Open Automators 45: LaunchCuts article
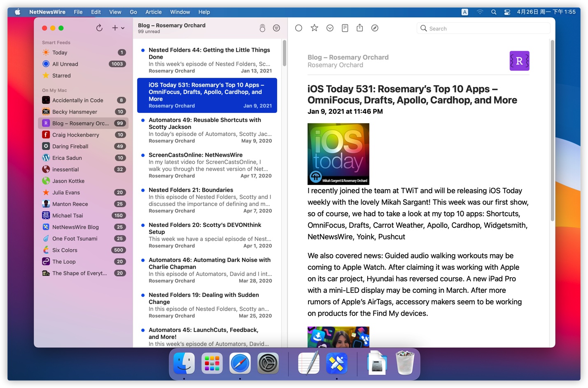Viewport: 588px width, 388px height. tap(207, 335)
